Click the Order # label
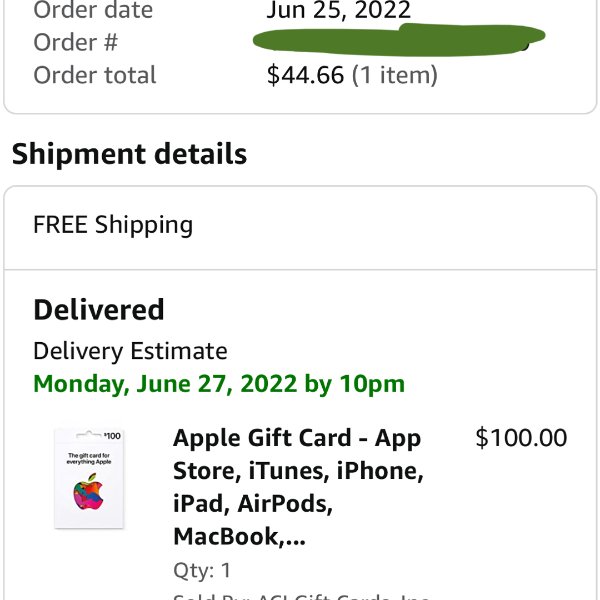The image size is (600, 600). pos(76,42)
